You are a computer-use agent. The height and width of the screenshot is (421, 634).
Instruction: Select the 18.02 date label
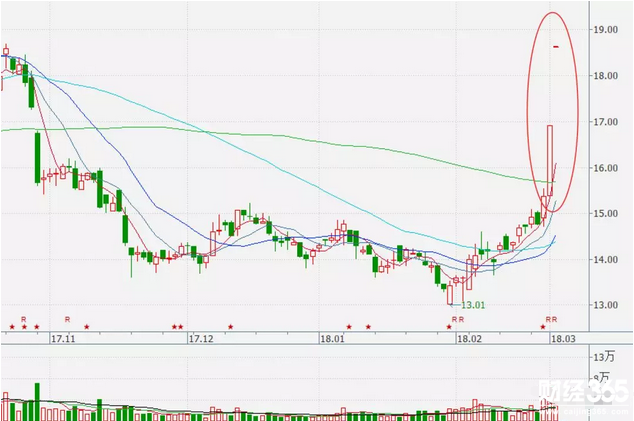click(469, 339)
